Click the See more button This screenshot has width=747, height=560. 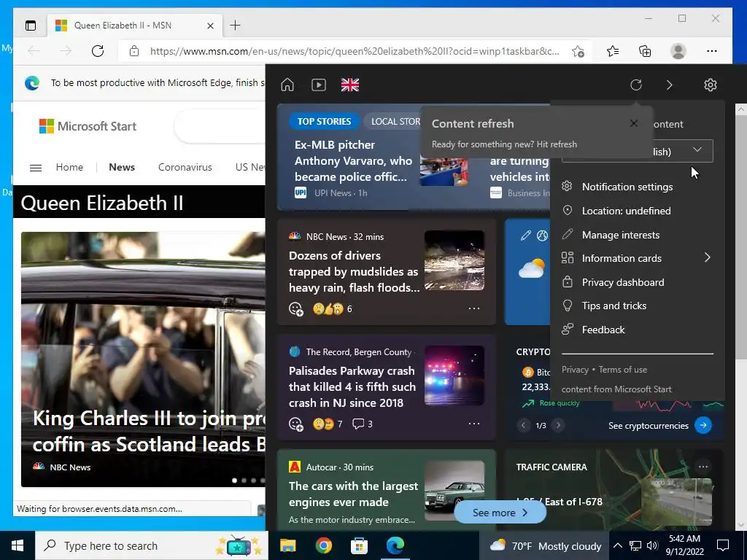tap(500, 513)
